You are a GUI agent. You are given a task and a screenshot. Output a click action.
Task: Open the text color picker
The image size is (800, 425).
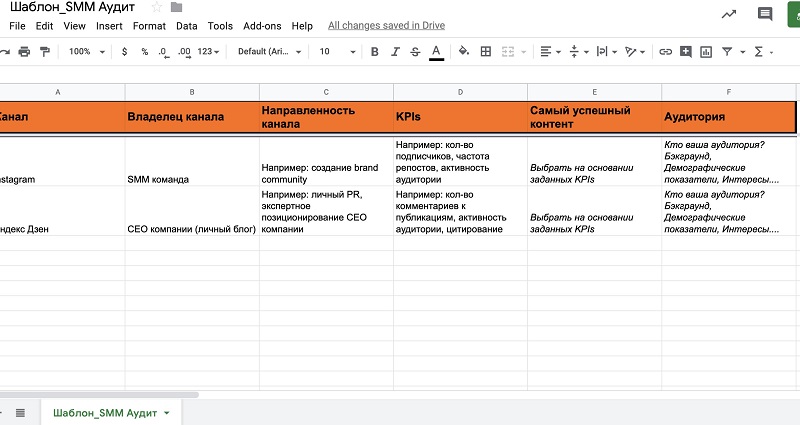tap(435, 51)
